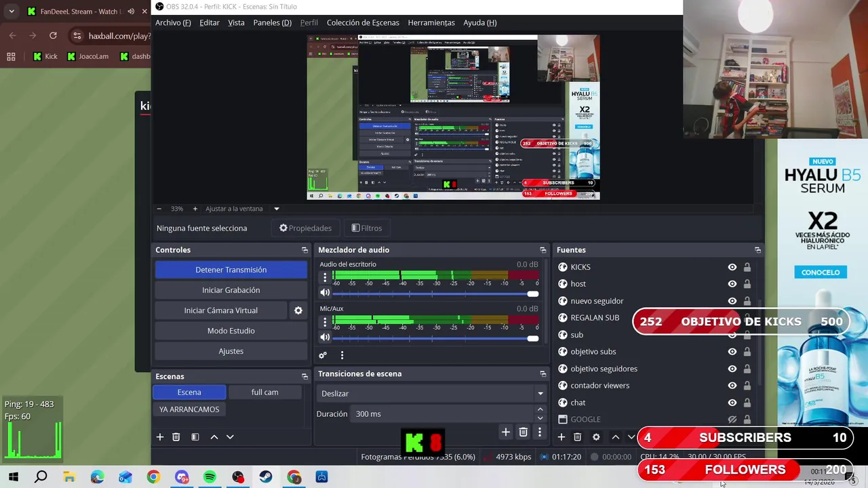The height and width of the screenshot is (488, 868).
Task: Undock the Escenas panel
Action: click(x=304, y=376)
